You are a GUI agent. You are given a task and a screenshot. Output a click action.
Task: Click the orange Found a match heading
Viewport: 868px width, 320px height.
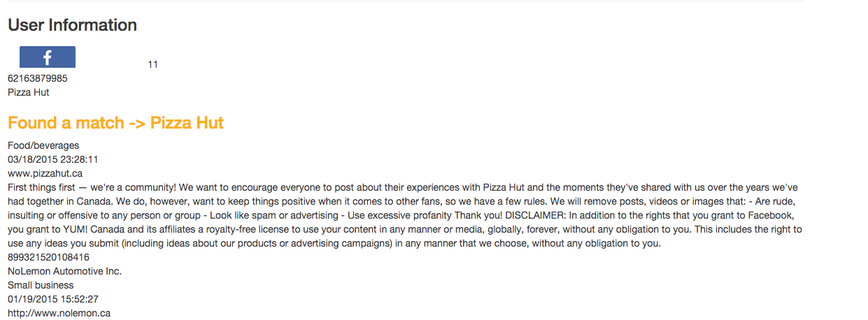point(115,123)
